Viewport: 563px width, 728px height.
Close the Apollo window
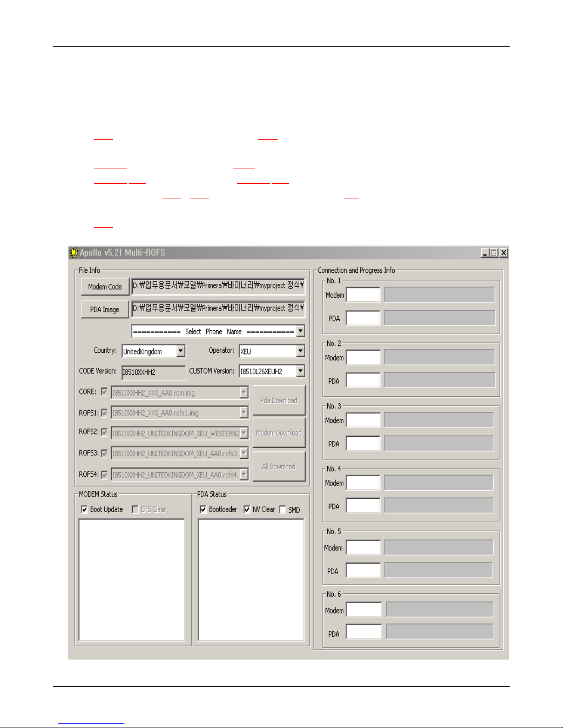tap(504, 253)
